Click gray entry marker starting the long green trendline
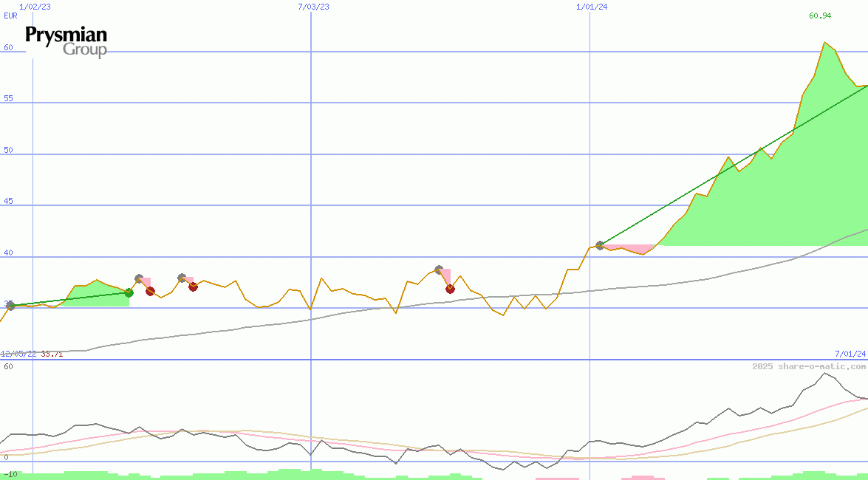Screen dimensions: 868x480 tap(600, 245)
